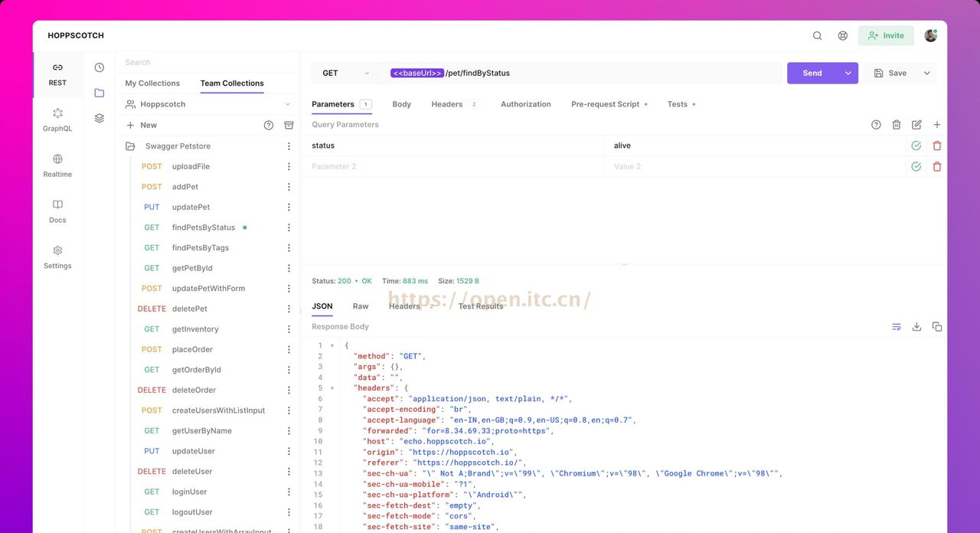Toggle response line wrap icon
The height and width of the screenshot is (533, 980).
tap(897, 326)
